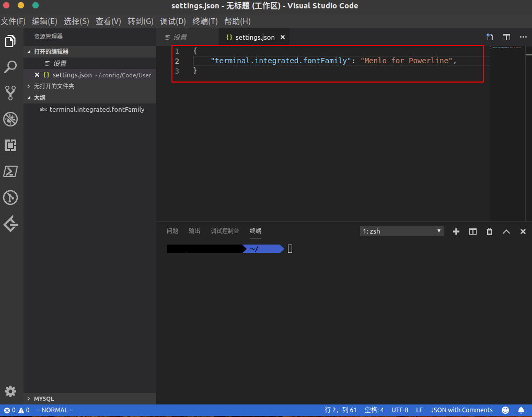The height and width of the screenshot is (417, 532).
Task: Open the editor More Actions ellipsis
Action: 523,37
